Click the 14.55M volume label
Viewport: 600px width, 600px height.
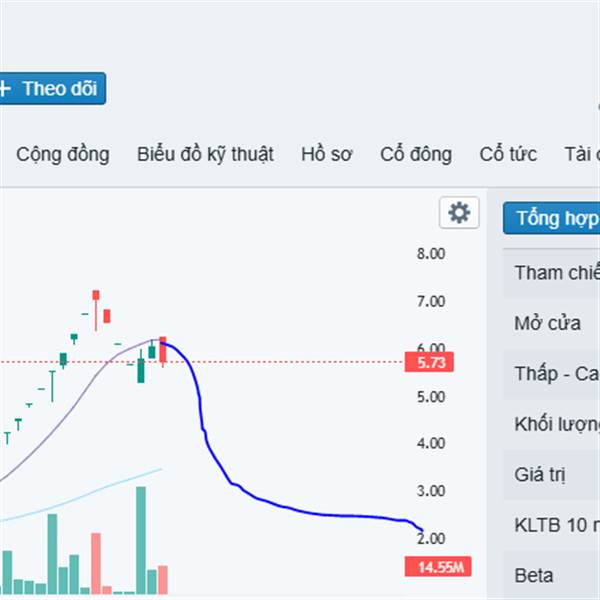(438, 567)
